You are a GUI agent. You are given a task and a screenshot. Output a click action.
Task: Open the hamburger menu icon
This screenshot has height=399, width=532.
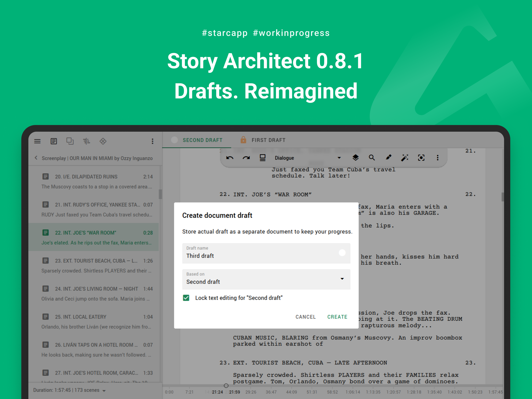[x=37, y=141]
